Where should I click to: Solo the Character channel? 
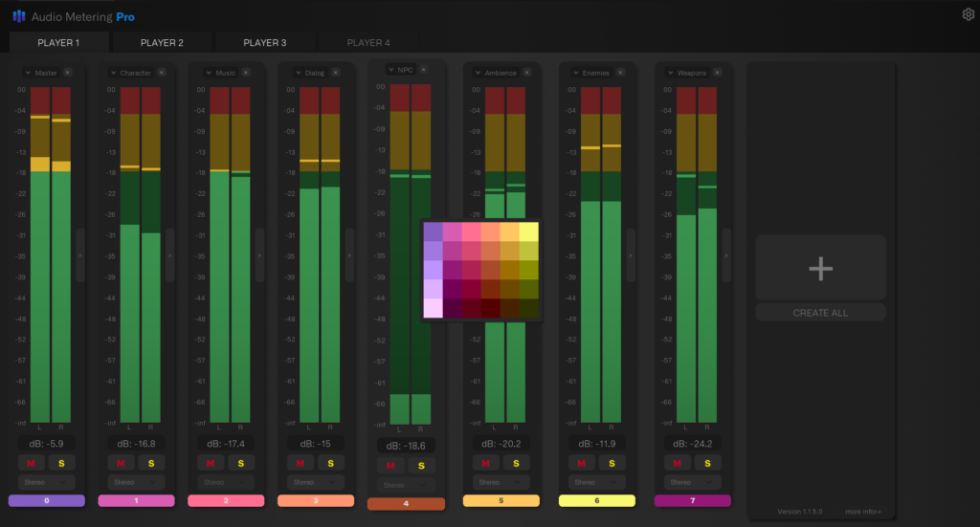point(151,464)
